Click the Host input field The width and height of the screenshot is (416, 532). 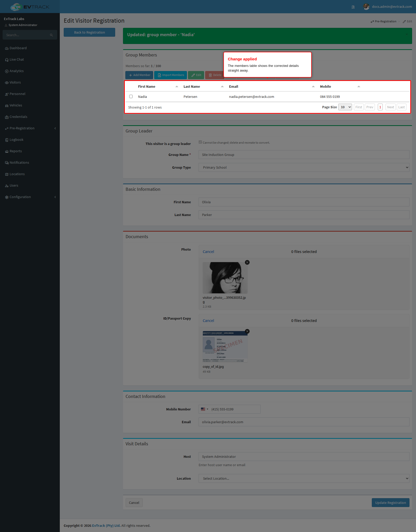coord(304,457)
